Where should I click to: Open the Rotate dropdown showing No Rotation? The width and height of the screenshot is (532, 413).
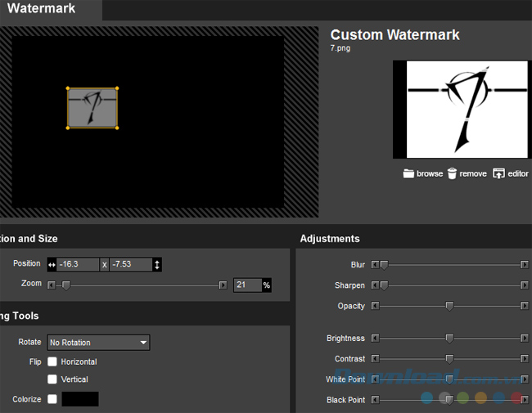pos(98,343)
